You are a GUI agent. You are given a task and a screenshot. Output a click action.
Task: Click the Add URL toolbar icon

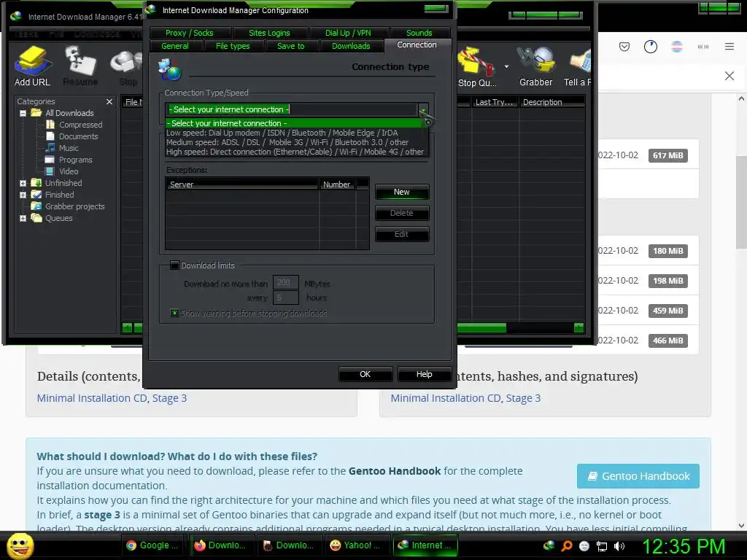(x=32, y=66)
